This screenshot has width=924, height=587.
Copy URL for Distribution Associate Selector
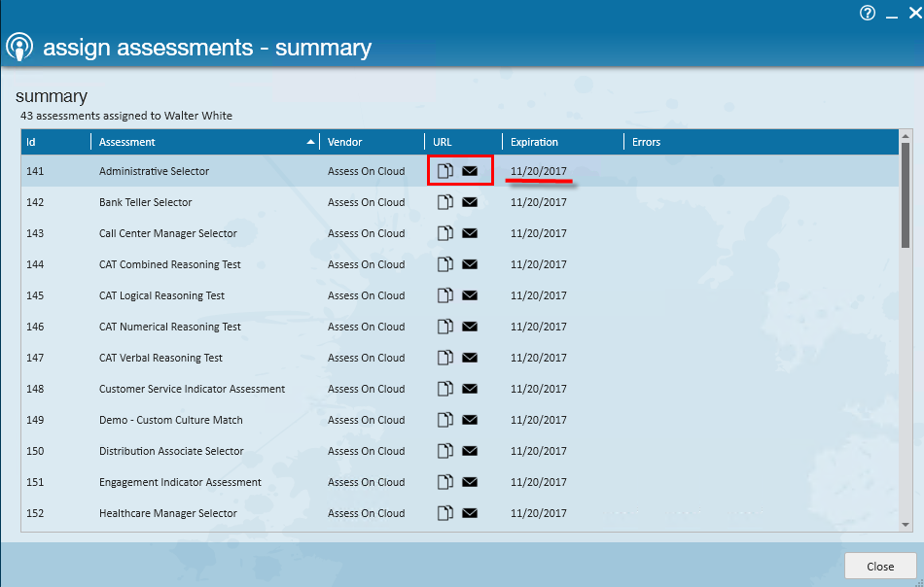pyautogui.click(x=444, y=451)
